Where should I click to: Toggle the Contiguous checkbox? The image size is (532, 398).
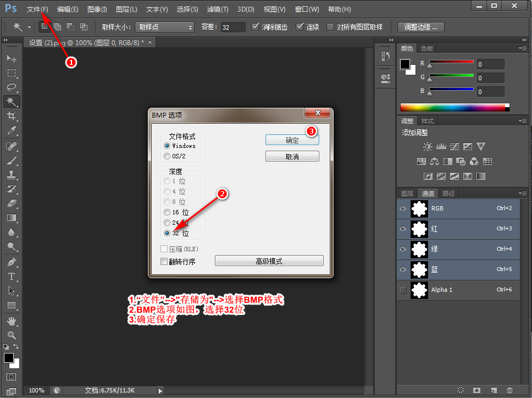point(300,27)
